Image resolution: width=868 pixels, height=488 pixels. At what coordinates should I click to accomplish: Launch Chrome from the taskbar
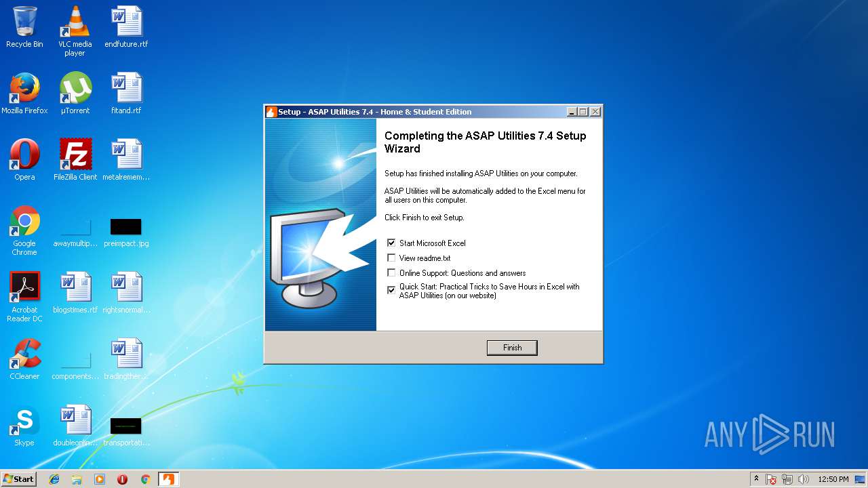coord(145,479)
